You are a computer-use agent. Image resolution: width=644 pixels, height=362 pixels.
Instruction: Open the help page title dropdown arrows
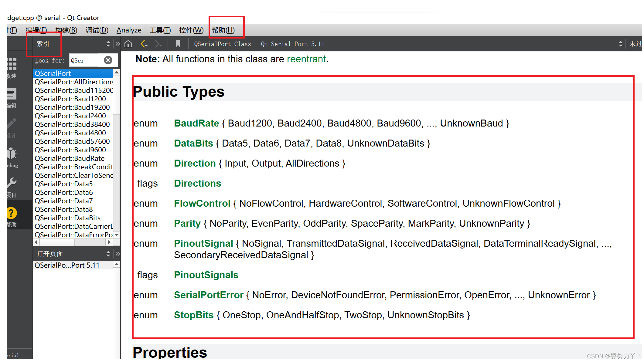click(621, 44)
